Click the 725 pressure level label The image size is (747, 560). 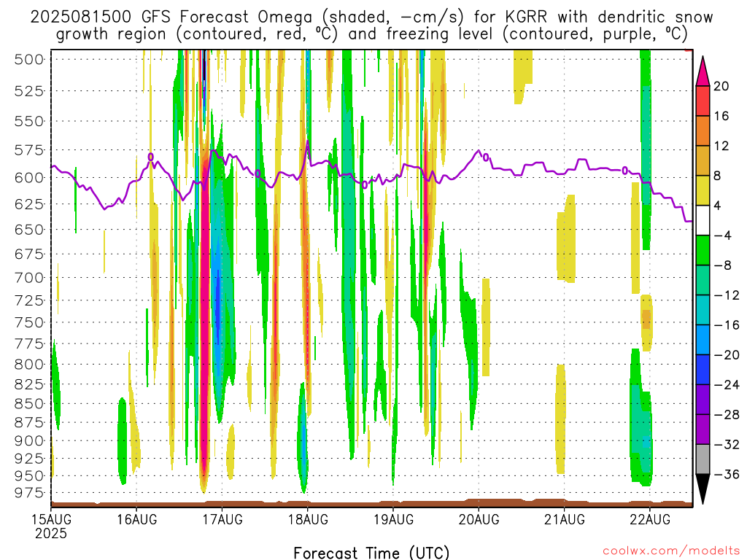click(29, 300)
